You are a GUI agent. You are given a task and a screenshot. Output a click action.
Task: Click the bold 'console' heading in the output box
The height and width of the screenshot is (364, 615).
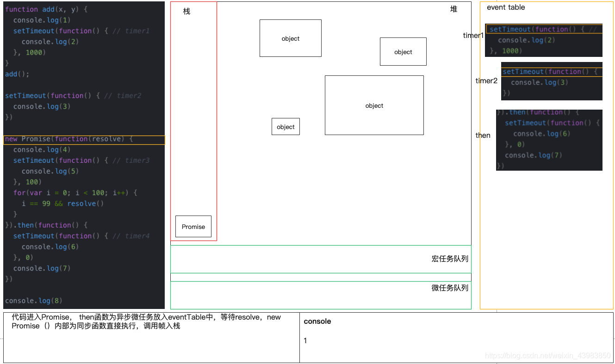pyautogui.click(x=317, y=321)
